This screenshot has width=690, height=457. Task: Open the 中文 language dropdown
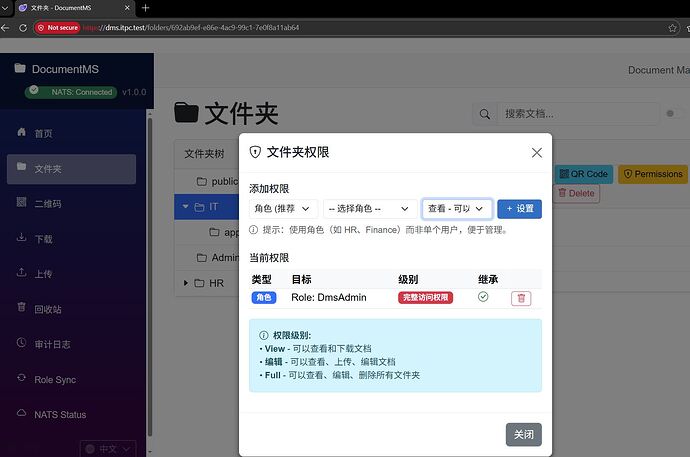tap(108, 449)
